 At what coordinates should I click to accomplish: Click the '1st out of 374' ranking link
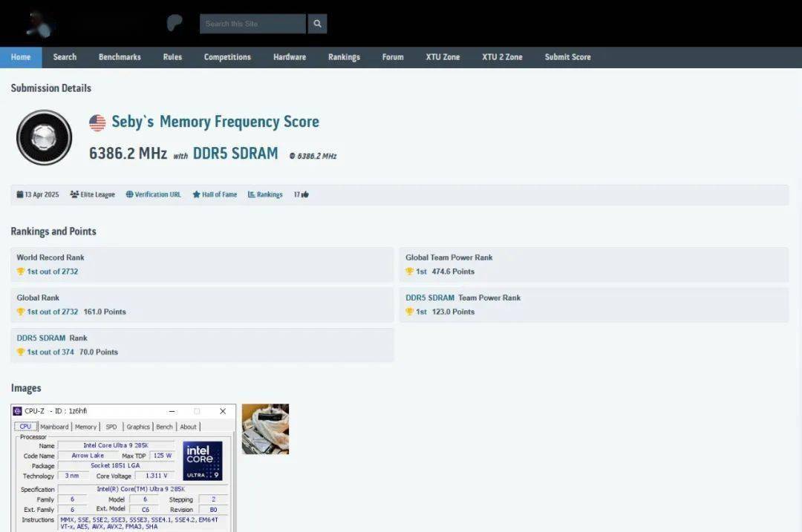click(50, 352)
